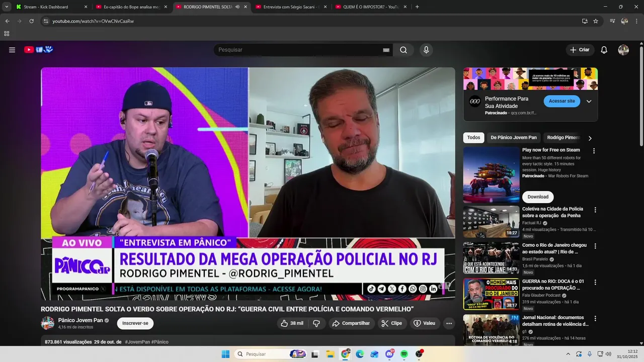Open options for War Robots ad
This screenshot has width=644, height=362.
coord(594,151)
